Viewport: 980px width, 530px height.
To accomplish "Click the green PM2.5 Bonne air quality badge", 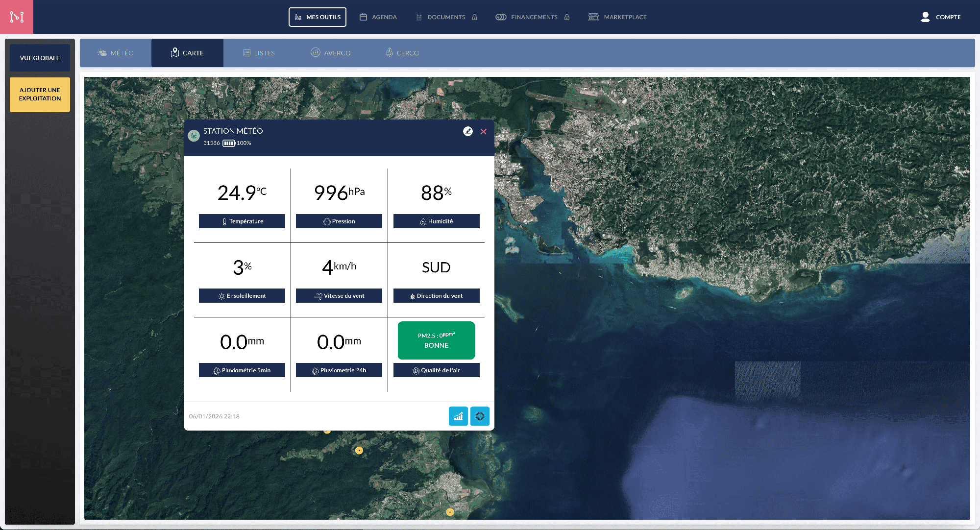I will (x=436, y=340).
